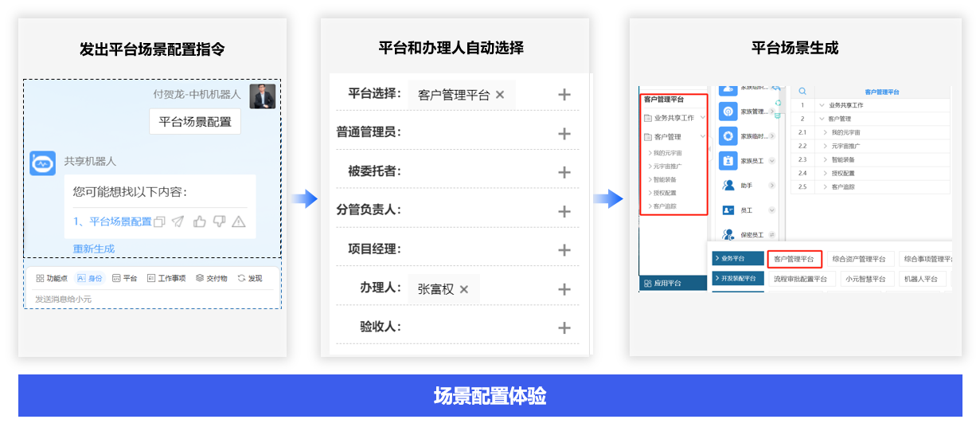Click the 重新生成 regenerate link

(x=94, y=249)
